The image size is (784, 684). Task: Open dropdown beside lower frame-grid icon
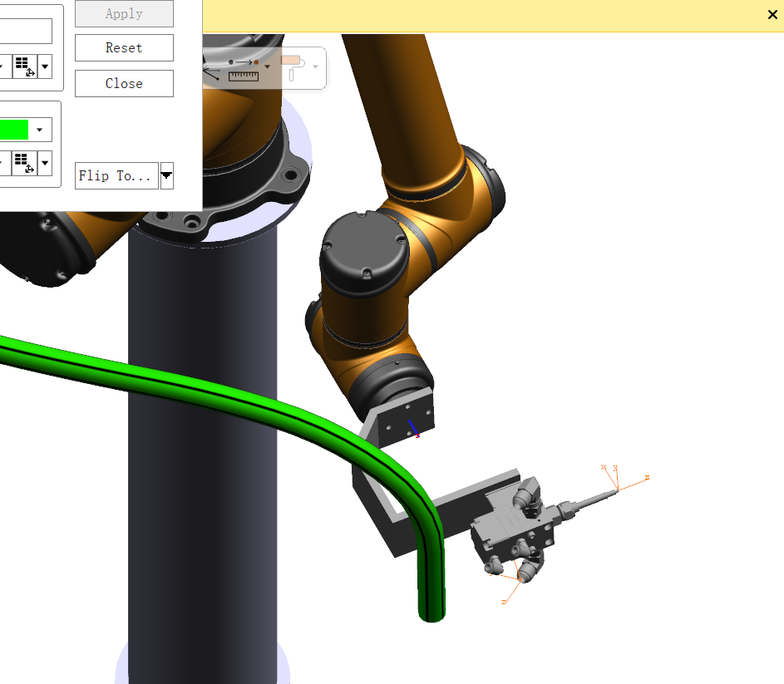tap(45, 163)
